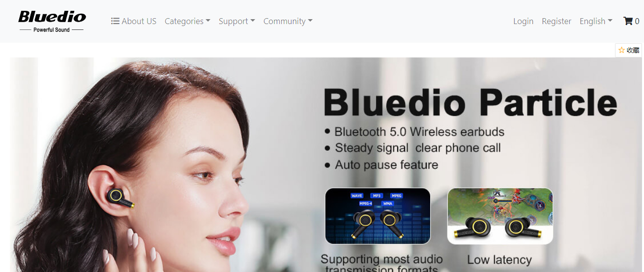Click the star favorite icon
Screen dimensions: 644x272
[x=621, y=50]
